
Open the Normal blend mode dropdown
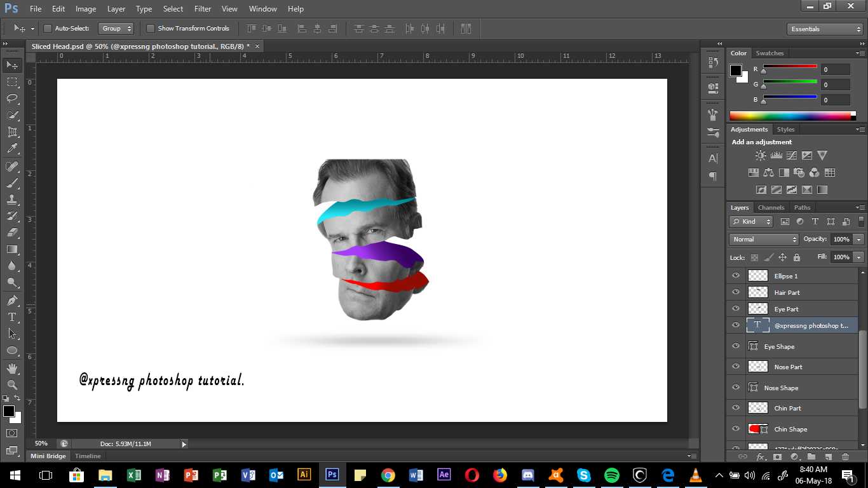tap(763, 239)
